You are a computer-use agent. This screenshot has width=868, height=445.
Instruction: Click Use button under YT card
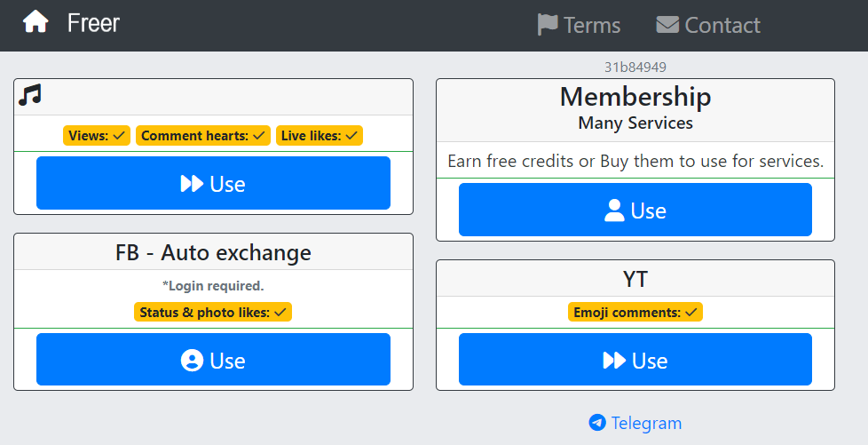click(x=635, y=359)
